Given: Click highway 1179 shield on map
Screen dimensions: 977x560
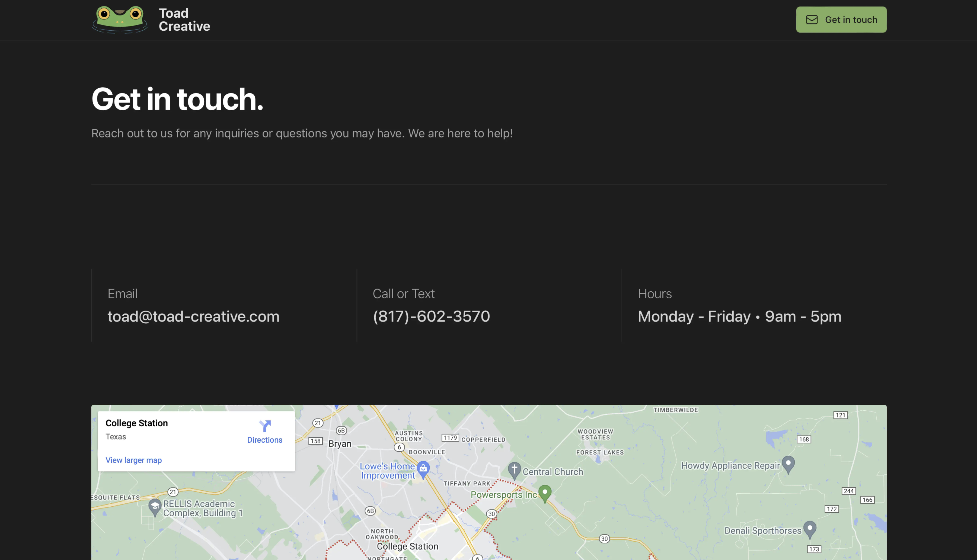Looking at the screenshot, I should coord(450,438).
